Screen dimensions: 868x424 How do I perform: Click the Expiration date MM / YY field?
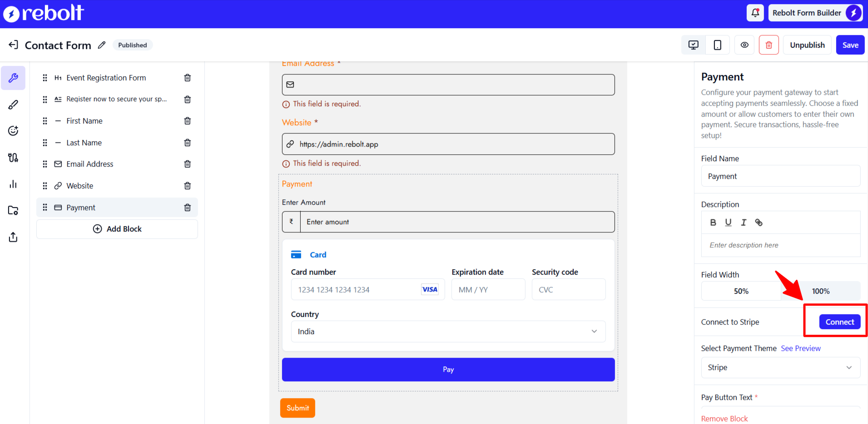click(488, 289)
